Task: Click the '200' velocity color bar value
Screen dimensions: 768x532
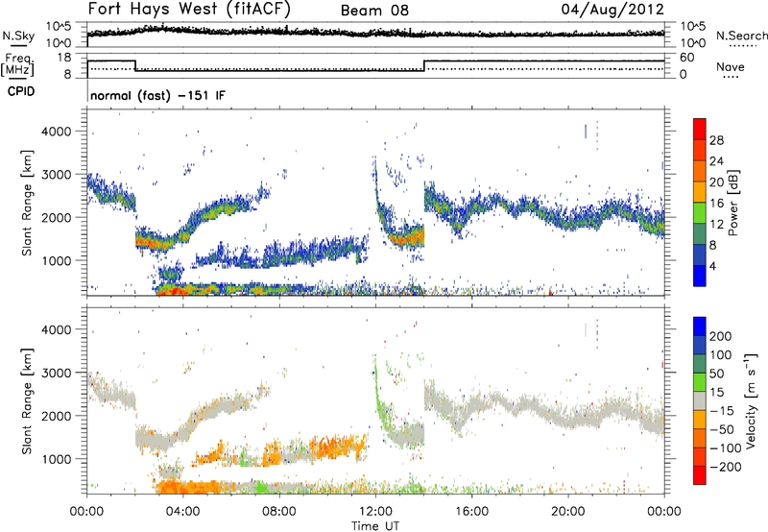Action: pos(721,336)
